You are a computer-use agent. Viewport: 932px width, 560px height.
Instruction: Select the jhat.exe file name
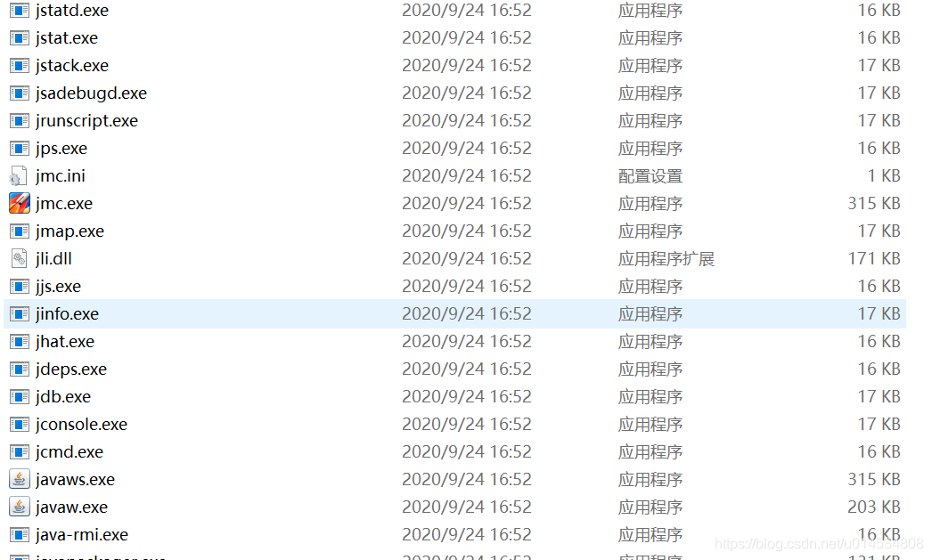(x=65, y=342)
